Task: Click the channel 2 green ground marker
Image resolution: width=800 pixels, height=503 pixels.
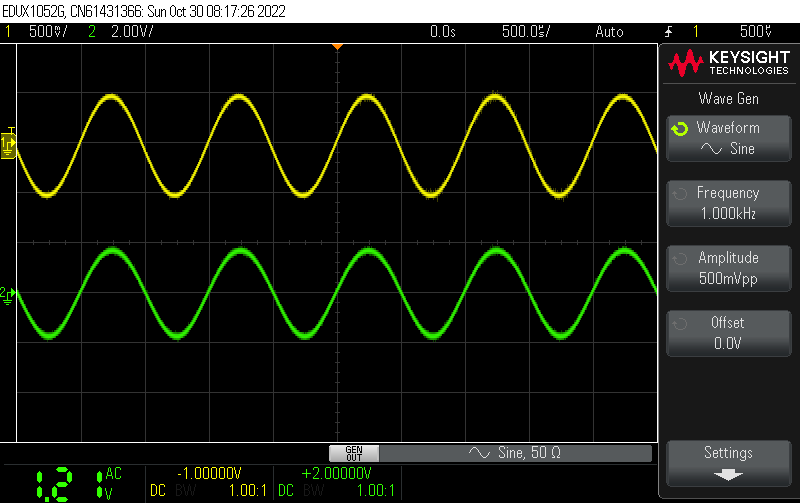Action: click(x=8, y=293)
